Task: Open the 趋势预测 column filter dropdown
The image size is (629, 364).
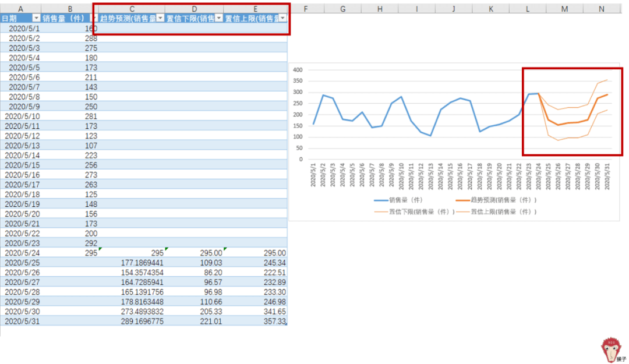Action: pyautogui.click(x=161, y=18)
